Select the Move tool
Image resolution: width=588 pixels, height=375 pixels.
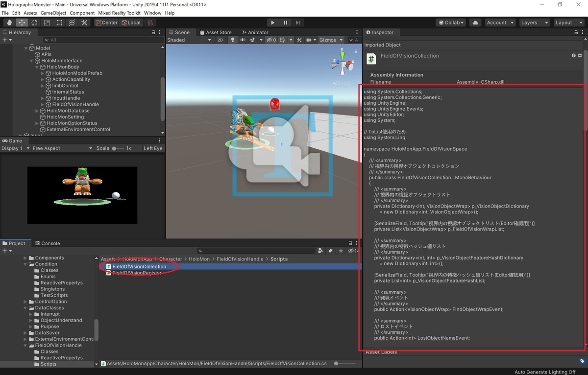[22, 23]
